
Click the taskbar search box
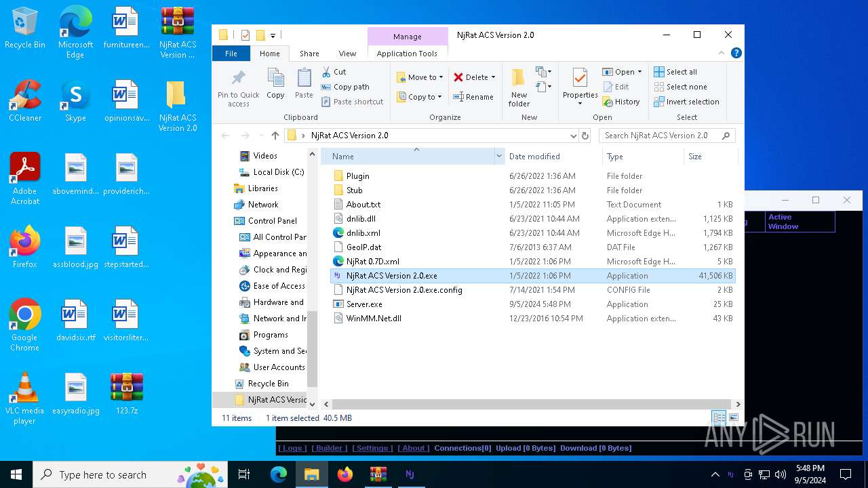[130, 474]
